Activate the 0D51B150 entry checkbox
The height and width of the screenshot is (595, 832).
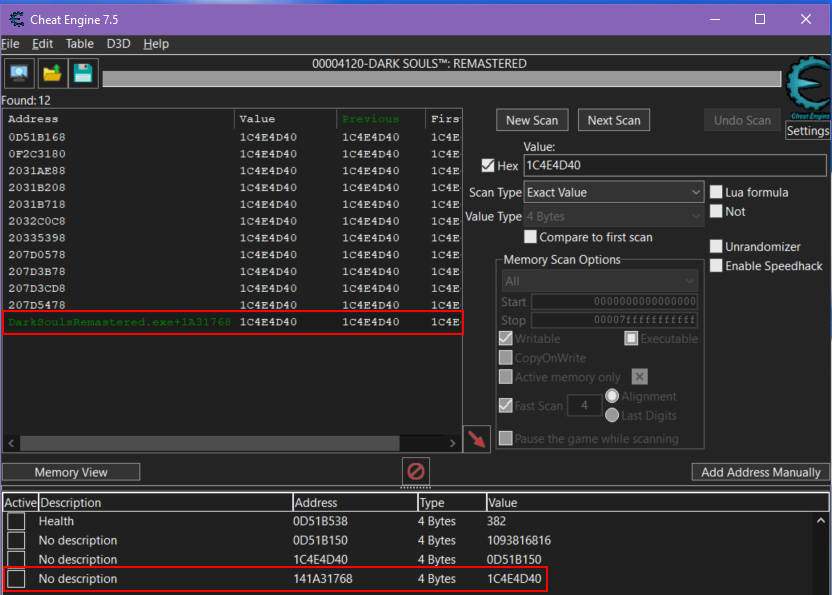[x=16, y=540]
